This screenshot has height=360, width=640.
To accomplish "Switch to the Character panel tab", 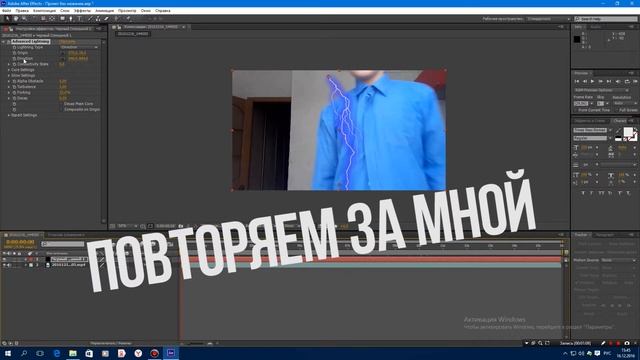I will [620, 121].
